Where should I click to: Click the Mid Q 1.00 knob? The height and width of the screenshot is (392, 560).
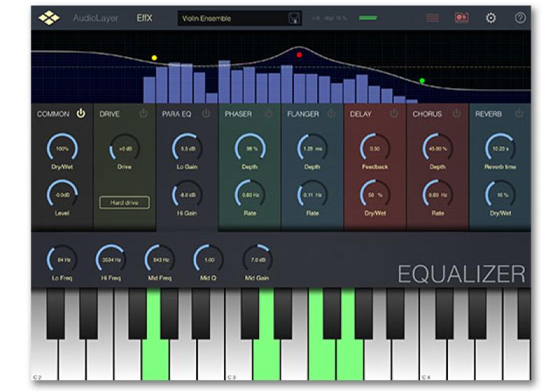(x=209, y=260)
